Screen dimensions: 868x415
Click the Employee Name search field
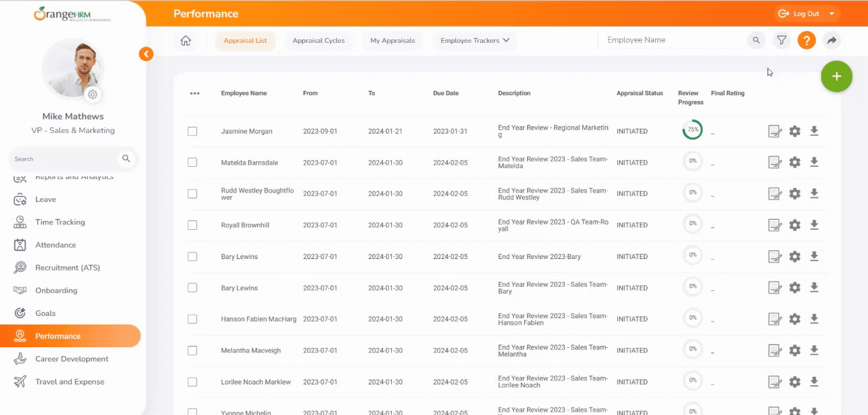tap(668, 40)
